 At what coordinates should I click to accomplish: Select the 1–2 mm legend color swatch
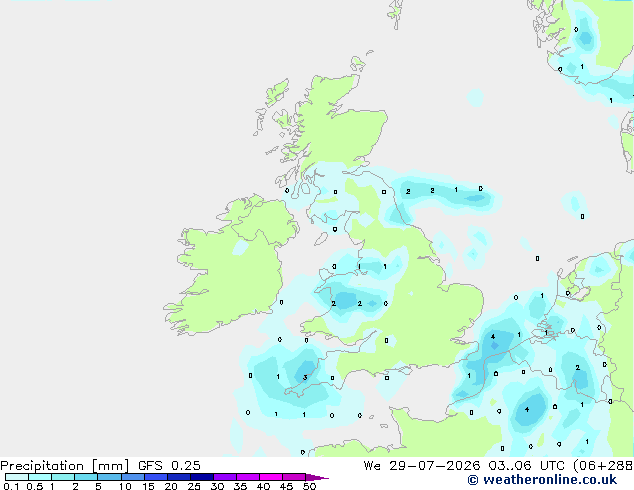point(63,477)
